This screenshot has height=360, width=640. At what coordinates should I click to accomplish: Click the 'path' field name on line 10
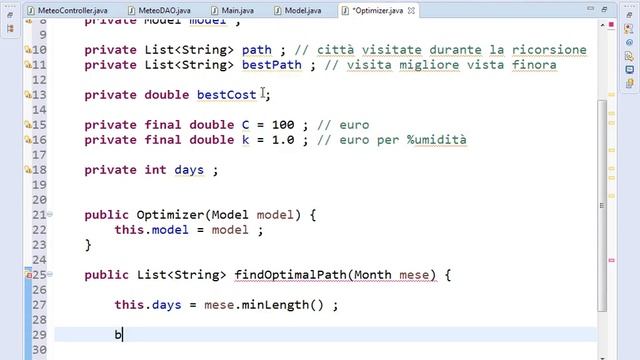[x=257, y=50]
